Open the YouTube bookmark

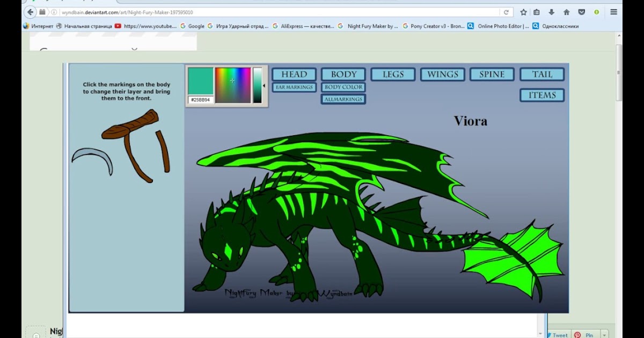pyautogui.click(x=145, y=26)
